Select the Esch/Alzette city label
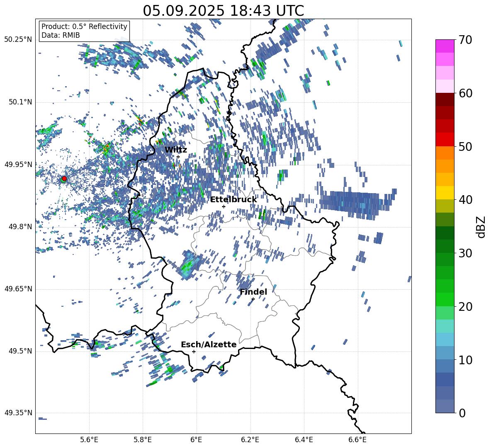Image resolution: width=491 pixels, height=448 pixels. 209,344
